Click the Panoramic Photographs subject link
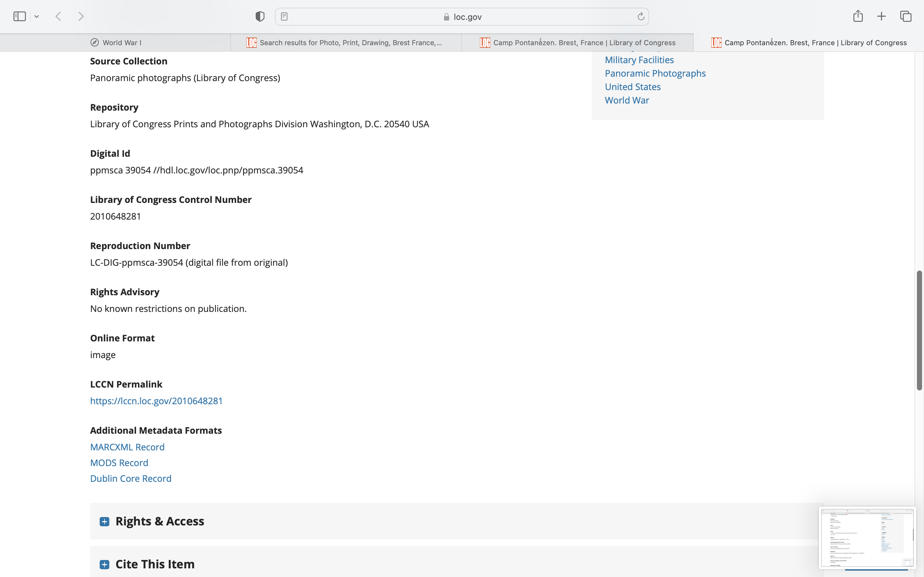Viewport: 924px width, 577px height. [655, 73]
